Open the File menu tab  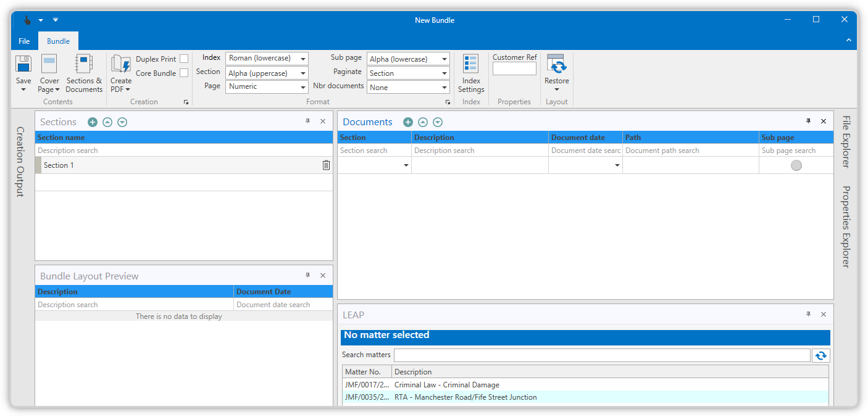tap(24, 41)
